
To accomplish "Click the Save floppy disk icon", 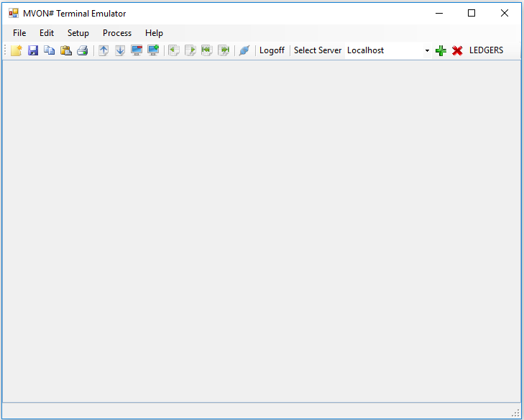I will coord(33,50).
